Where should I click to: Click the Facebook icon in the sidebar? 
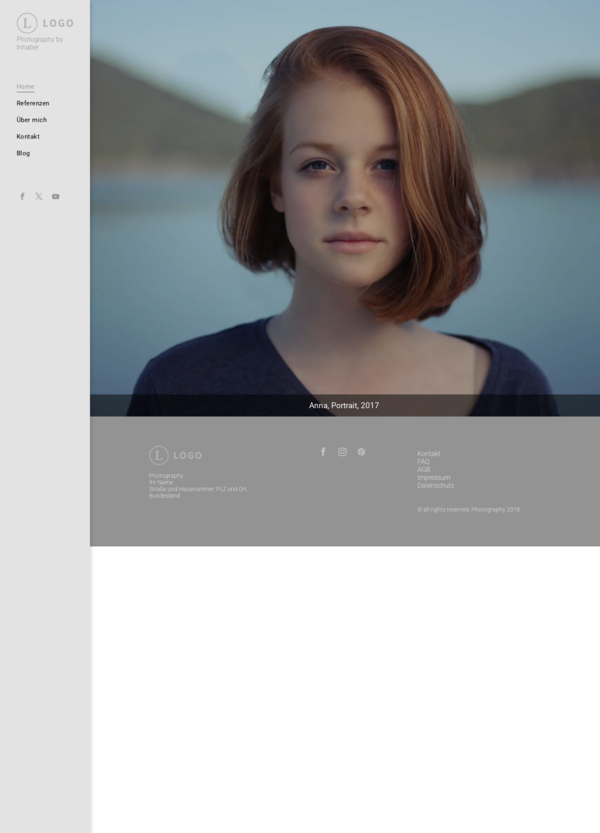tap(22, 196)
